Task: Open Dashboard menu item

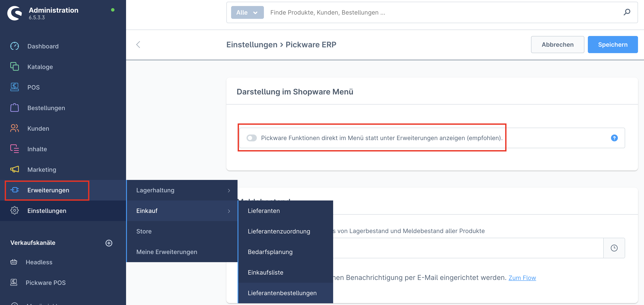Action: (43, 46)
